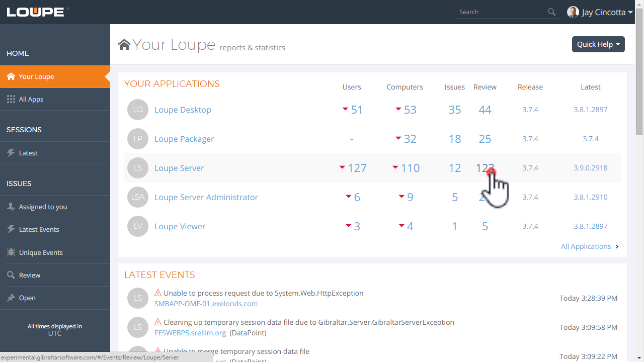Open Loupe Packager latest version 3.7.4
The height and width of the screenshot is (362, 644).
coord(591,139)
